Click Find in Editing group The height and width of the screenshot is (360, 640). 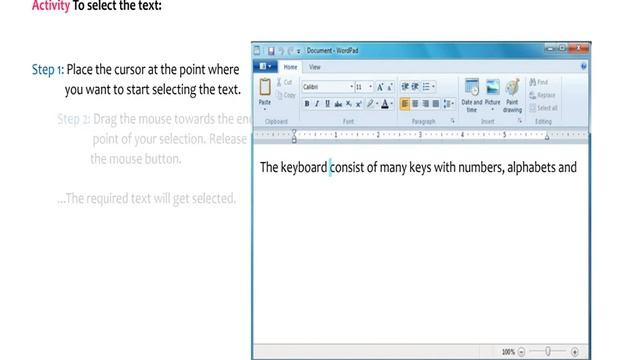coord(538,82)
